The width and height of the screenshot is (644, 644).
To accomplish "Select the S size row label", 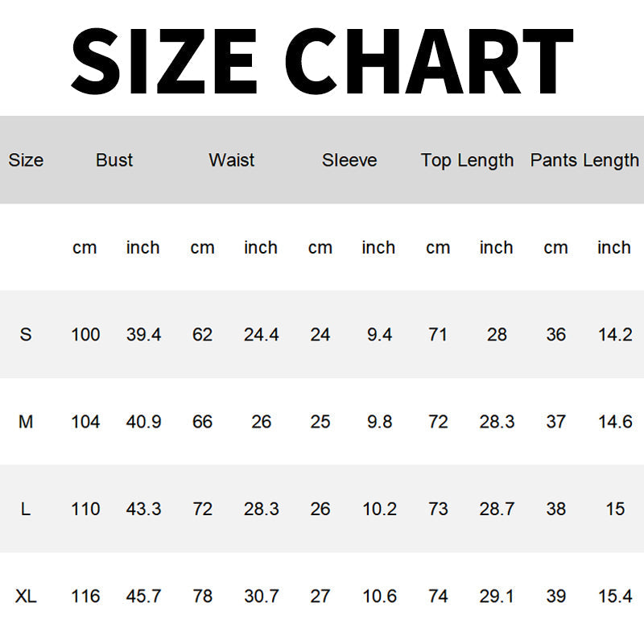I will pos(26,334).
